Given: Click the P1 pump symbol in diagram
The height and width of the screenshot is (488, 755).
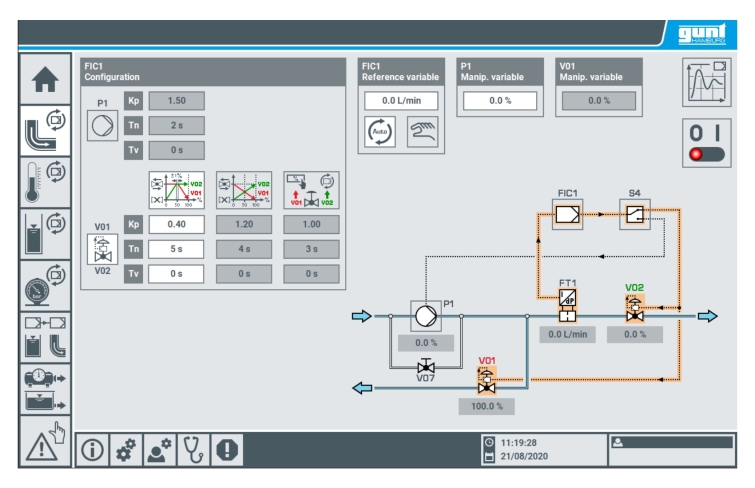Looking at the screenshot, I should coord(425,317).
